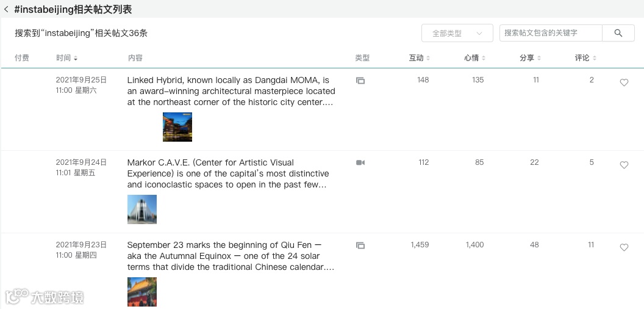Click the back arrow beside #instabeijing title
644x309 pixels.
tap(6, 10)
